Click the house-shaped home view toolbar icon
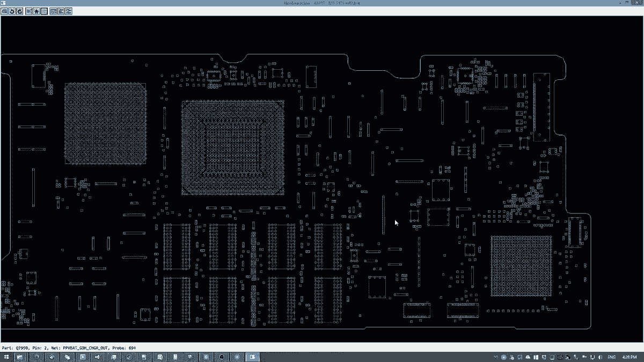Viewport: 644px width, 362px height. coord(36,11)
